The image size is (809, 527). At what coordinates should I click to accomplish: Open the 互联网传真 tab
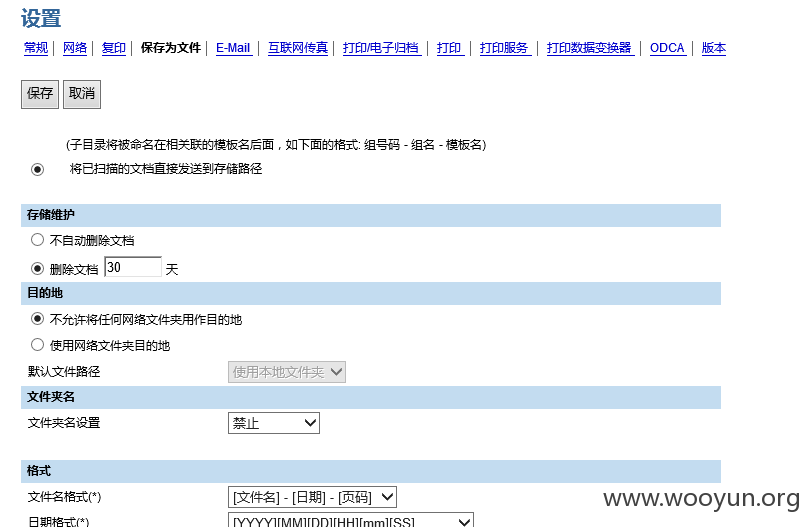pos(298,48)
